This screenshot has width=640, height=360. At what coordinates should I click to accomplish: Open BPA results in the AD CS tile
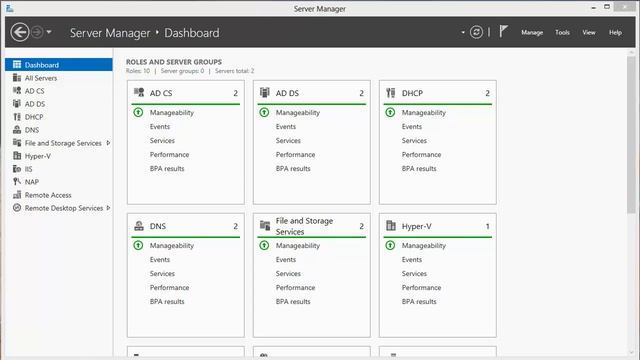pos(167,168)
